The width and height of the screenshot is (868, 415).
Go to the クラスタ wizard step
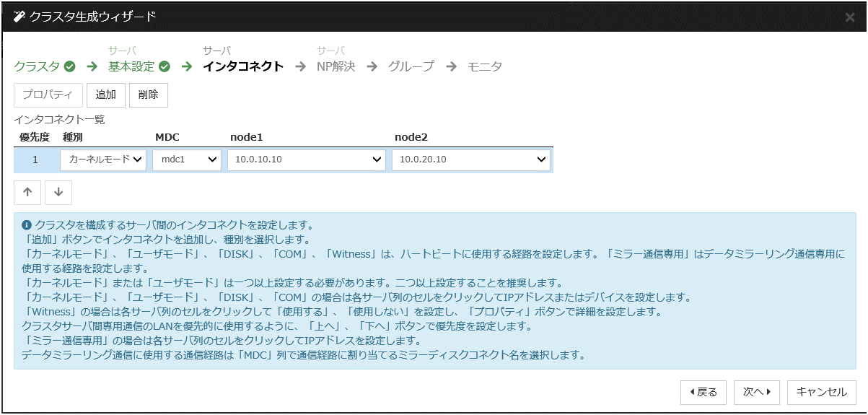point(37,66)
